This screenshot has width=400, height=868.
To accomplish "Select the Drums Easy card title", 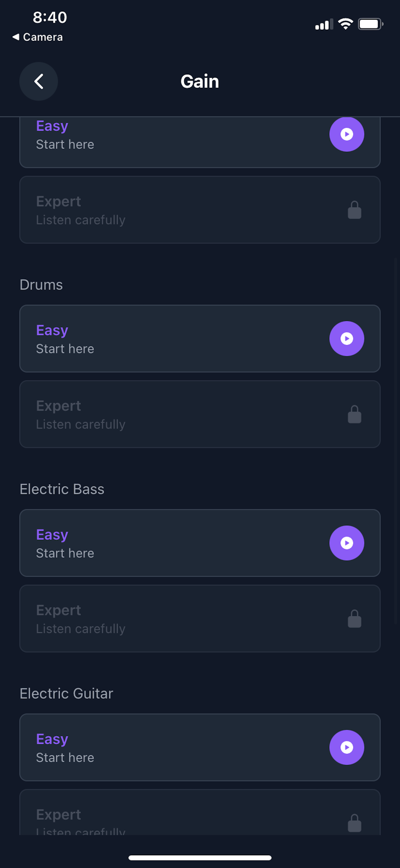I will click(52, 330).
